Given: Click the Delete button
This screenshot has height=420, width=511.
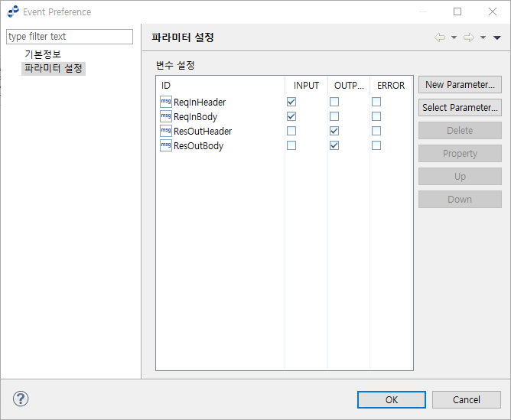Looking at the screenshot, I should pyautogui.click(x=460, y=131).
